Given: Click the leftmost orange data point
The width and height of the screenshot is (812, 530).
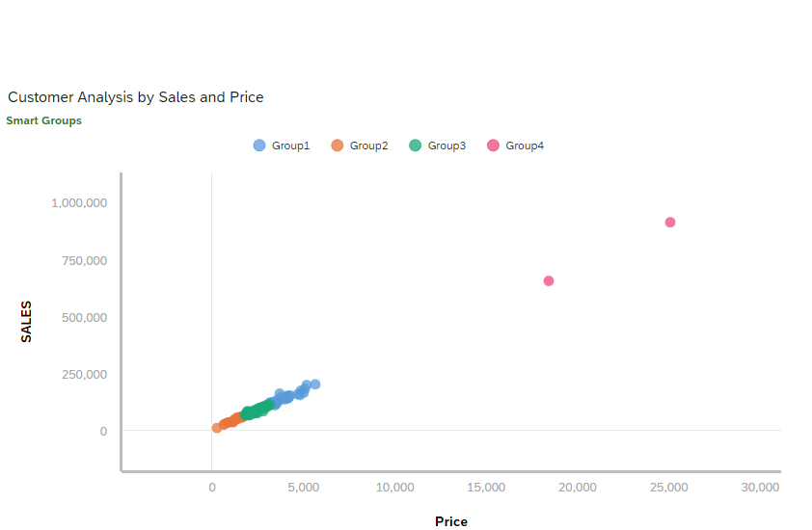Looking at the screenshot, I should click(217, 428).
